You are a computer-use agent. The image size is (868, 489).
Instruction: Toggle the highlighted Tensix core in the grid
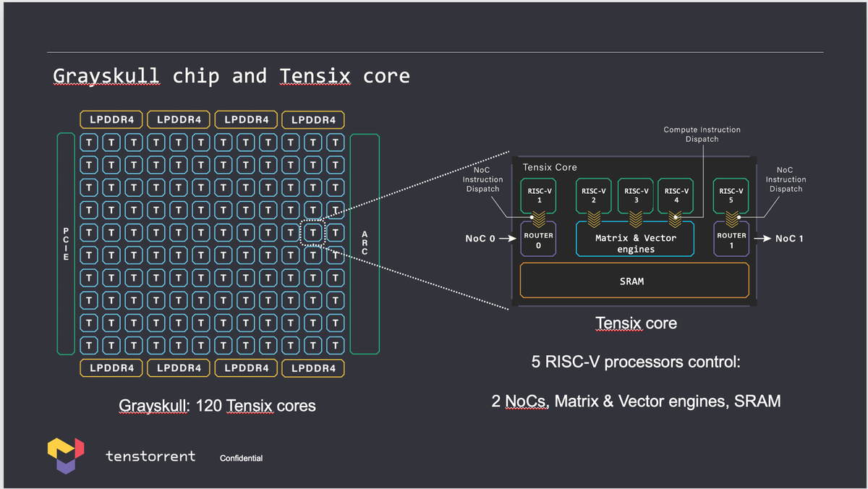[x=312, y=231]
